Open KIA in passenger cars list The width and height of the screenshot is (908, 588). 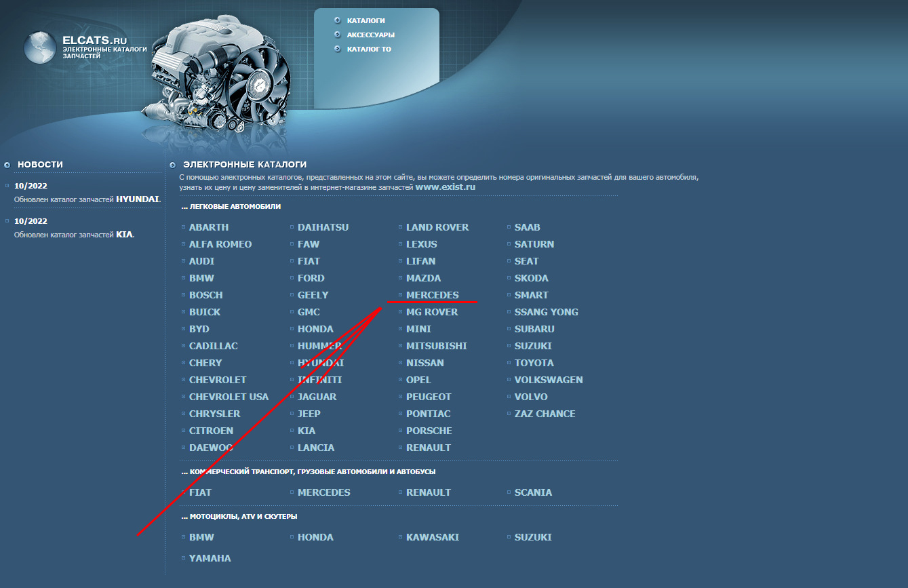(307, 431)
